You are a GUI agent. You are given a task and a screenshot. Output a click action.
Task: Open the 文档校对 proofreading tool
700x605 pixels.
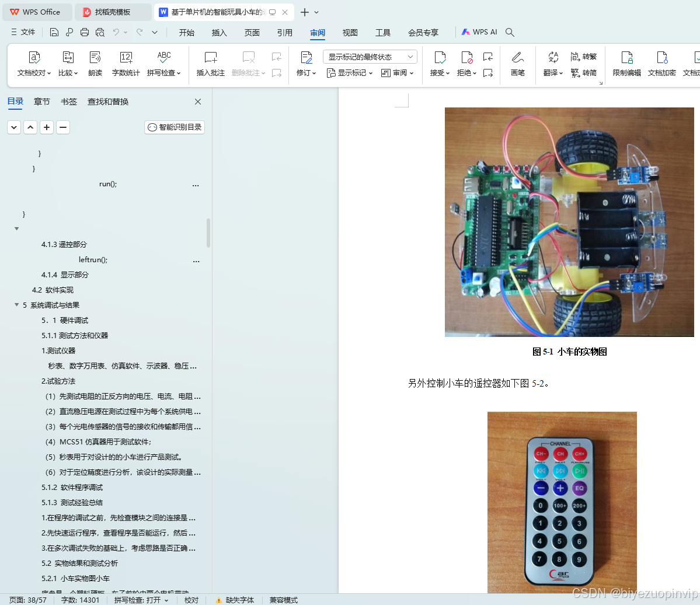tap(34, 64)
